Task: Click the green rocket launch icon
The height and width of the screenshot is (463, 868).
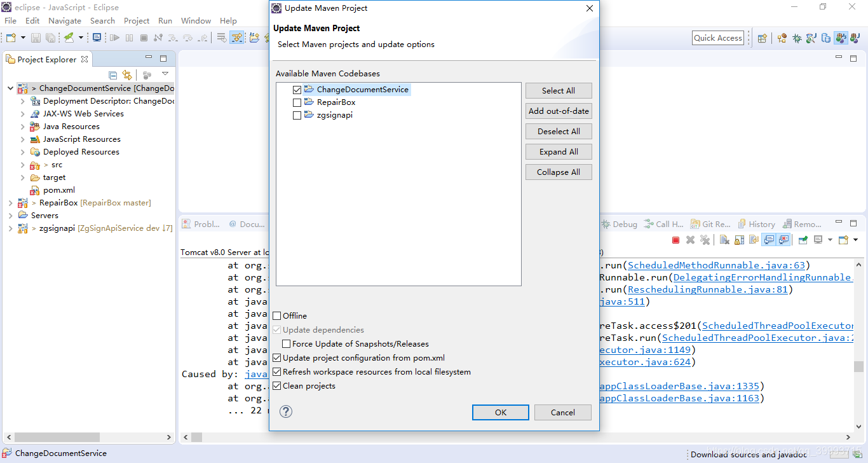Action: (x=69, y=38)
